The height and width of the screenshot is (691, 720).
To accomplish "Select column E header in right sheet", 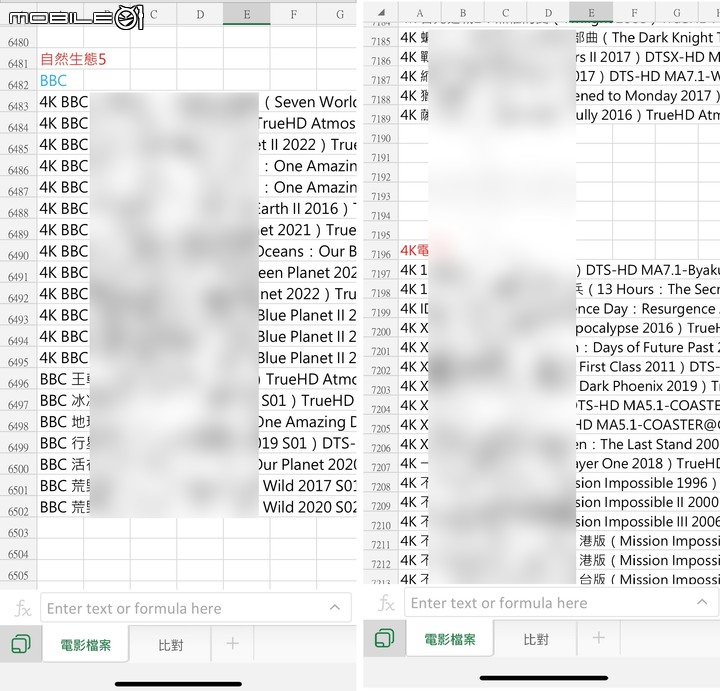I will click(x=591, y=13).
